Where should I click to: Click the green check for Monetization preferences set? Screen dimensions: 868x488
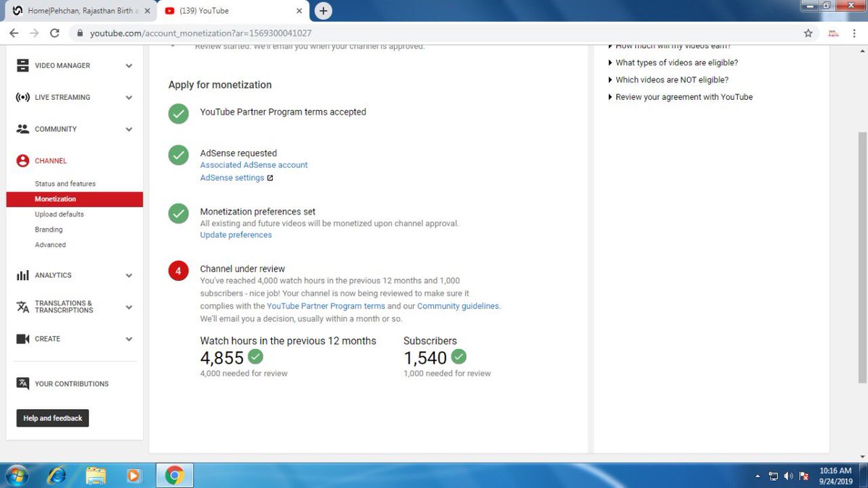(179, 214)
